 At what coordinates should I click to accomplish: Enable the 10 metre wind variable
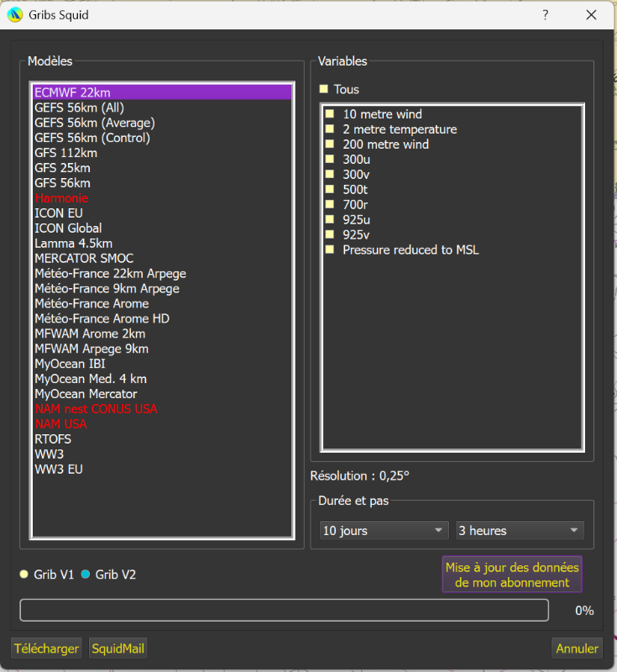pyautogui.click(x=330, y=114)
